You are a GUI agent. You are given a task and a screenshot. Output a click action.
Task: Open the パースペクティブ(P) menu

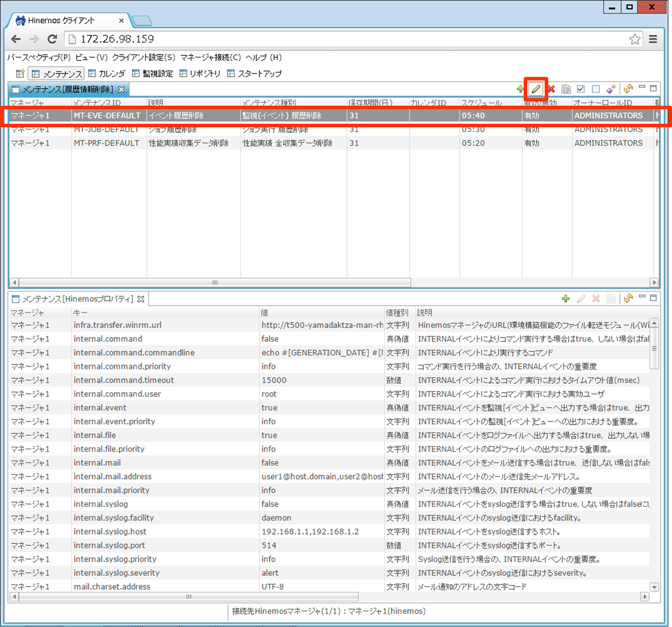(x=39, y=58)
